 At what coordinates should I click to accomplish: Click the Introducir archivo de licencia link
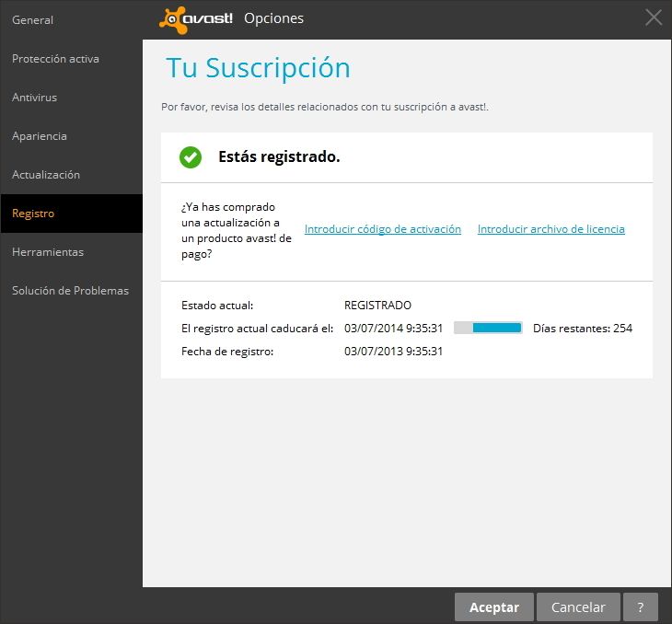coord(551,229)
